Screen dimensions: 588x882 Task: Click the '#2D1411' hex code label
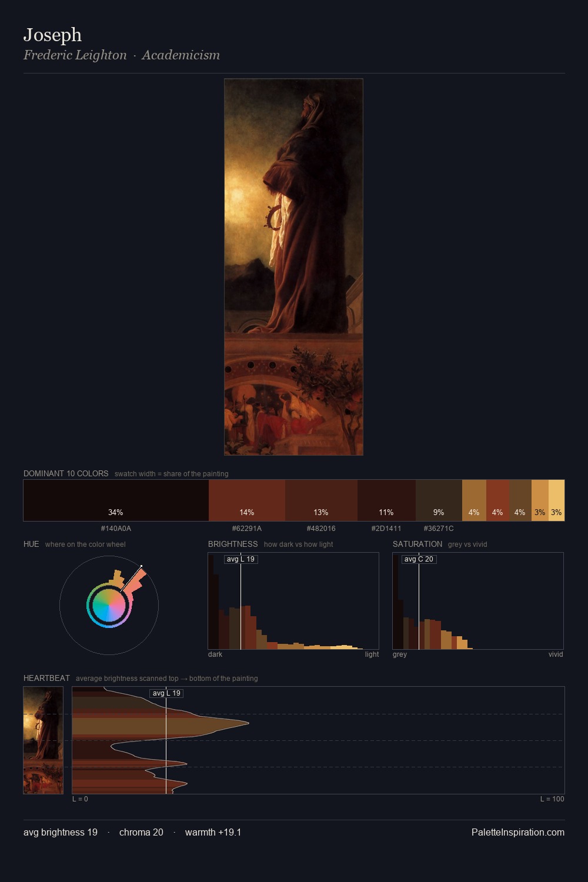tap(386, 529)
